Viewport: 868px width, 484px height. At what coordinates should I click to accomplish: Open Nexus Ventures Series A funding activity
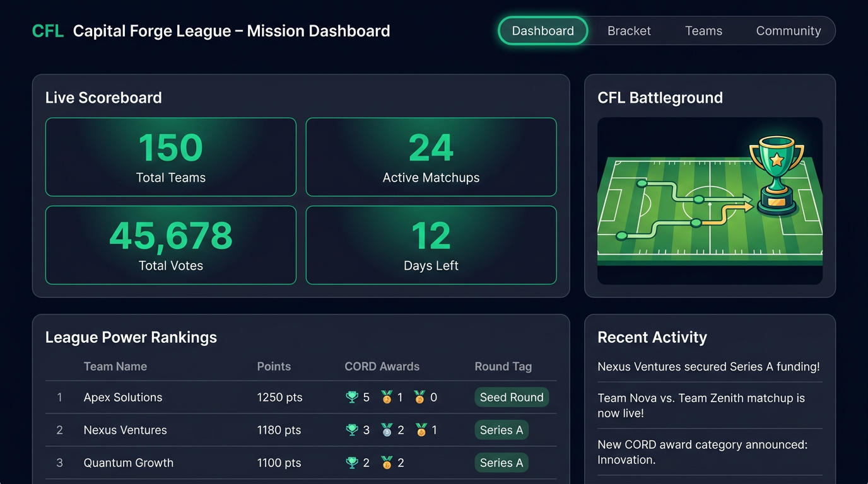(709, 367)
